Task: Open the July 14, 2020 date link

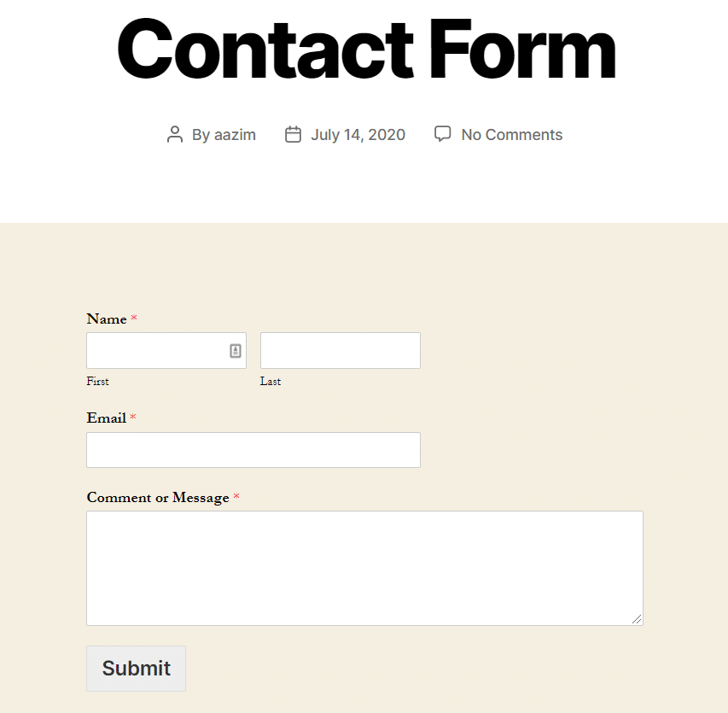Action: [x=358, y=135]
